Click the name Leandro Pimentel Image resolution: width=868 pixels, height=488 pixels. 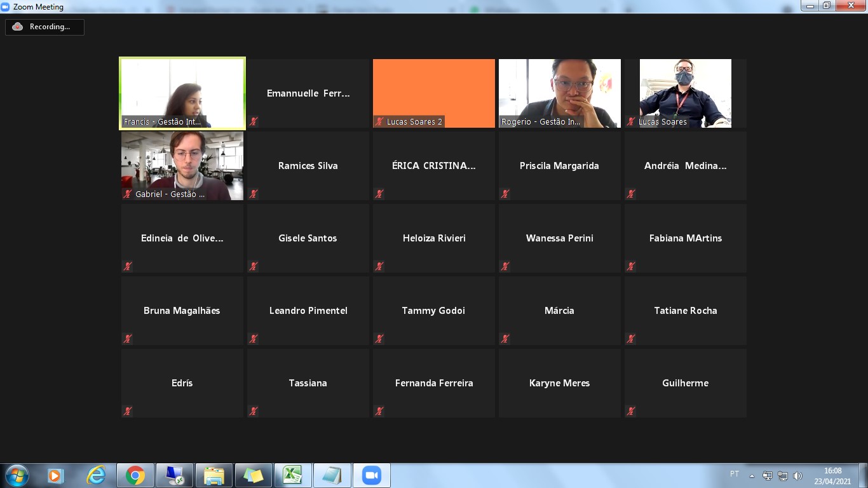308,311
